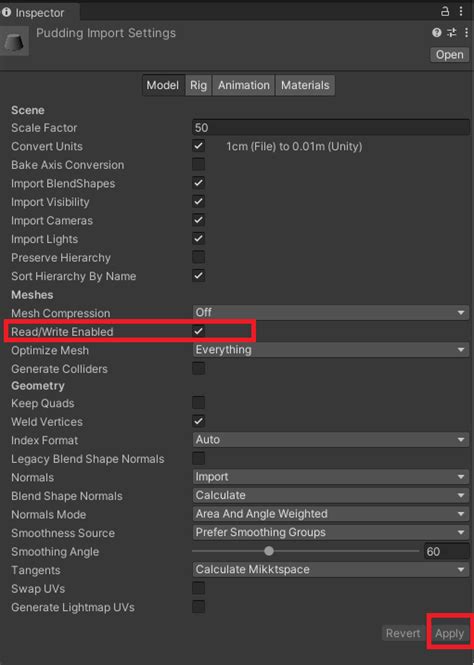This screenshot has height=665, width=474.
Task: Click the Inspector info icon
Action: click(6, 12)
